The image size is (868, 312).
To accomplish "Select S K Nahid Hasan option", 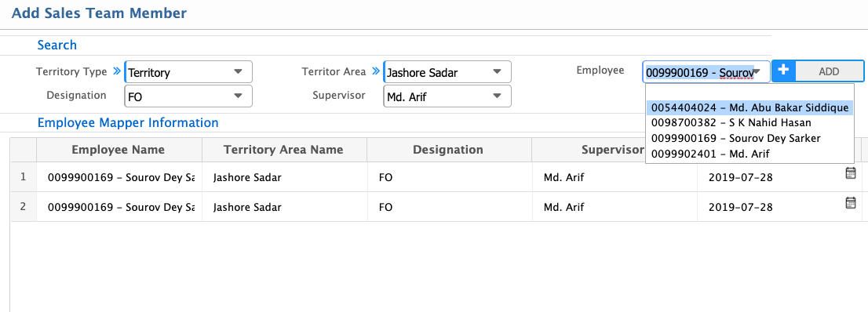I will pos(749,123).
